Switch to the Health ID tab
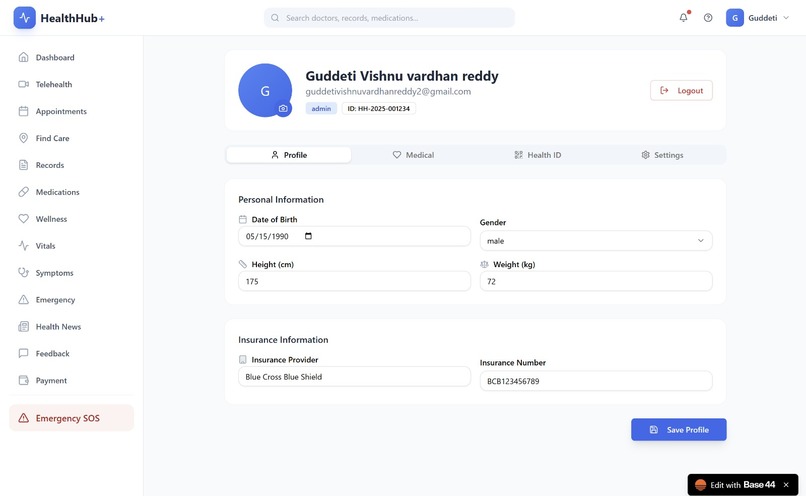Screen dimensions: 806x496 click(x=538, y=155)
